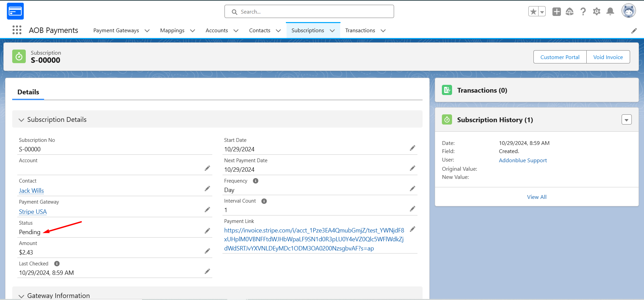Show the Interval Count info icon
The width and height of the screenshot is (644, 300).
click(264, 201)
